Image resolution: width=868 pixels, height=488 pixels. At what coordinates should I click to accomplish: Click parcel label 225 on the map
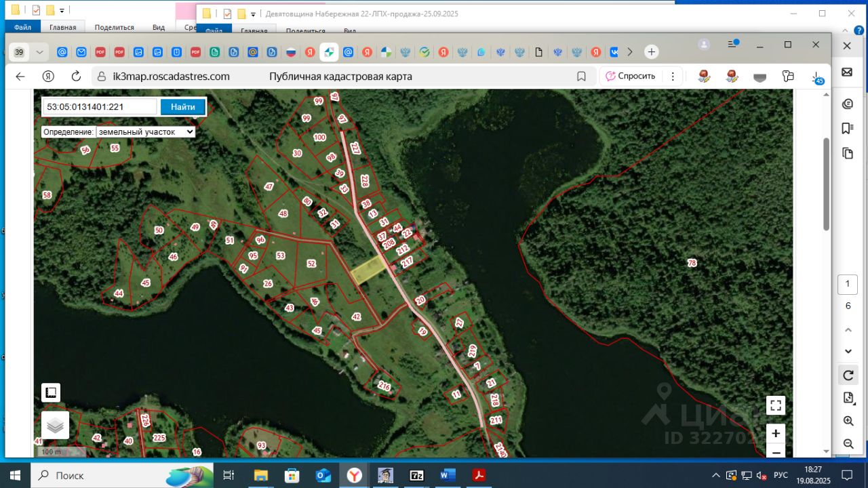pos(159,438)
